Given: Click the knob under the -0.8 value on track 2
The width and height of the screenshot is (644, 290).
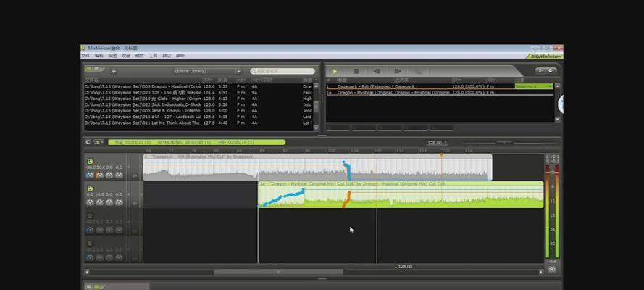Looking at the screenshot, I should [99, 202].
